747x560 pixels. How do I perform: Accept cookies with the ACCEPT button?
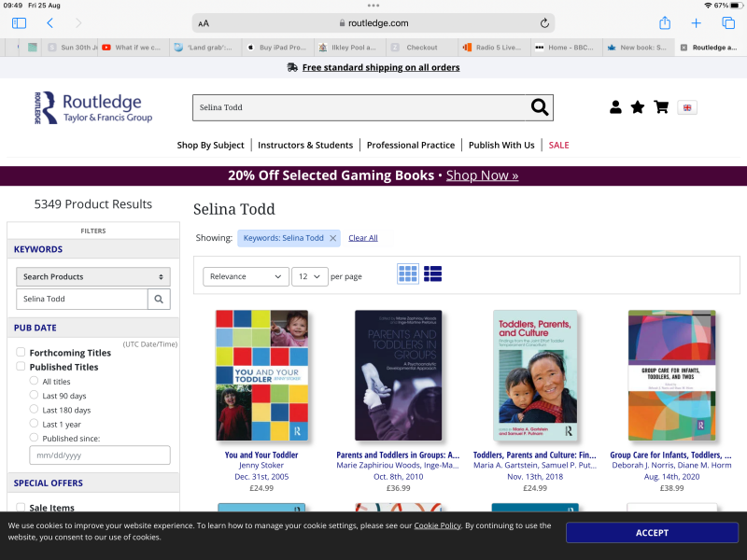652,533
